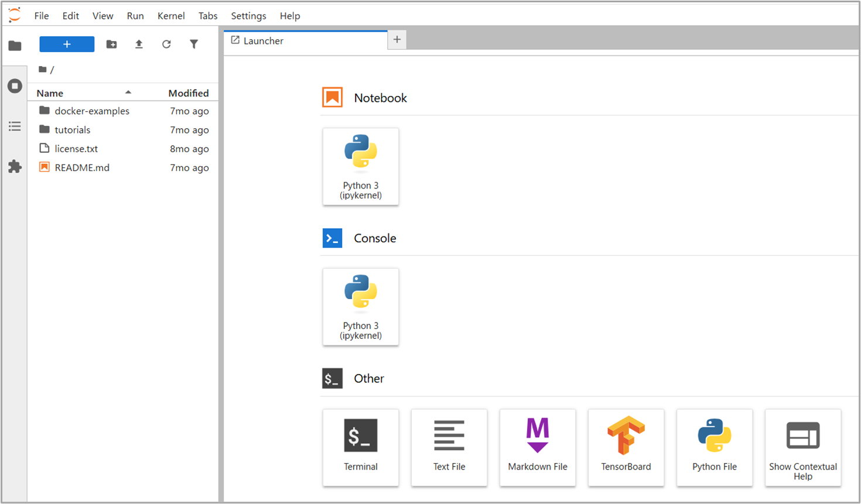Open a new Terminal
Screen dimensions: 861x504
(360, 447)
